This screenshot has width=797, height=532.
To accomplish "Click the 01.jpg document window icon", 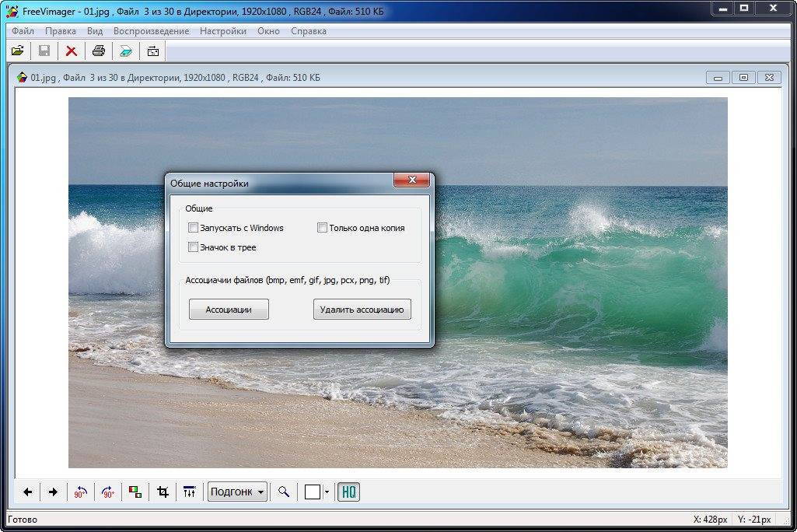I will [x=22, y=77].
